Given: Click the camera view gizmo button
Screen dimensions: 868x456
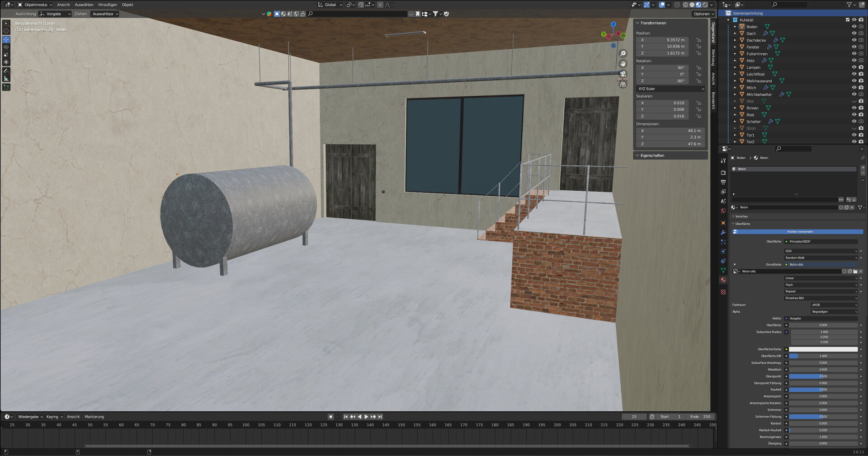Looking at the screenshot, I should coord(623,74).
